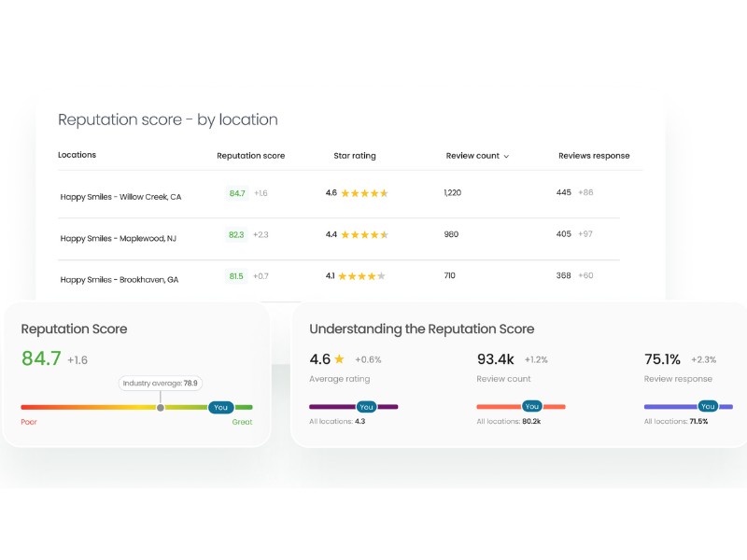The height and width of the screenshot is (560, 747).
Task: Click the gray industry average marker dot
Action: 161,408
